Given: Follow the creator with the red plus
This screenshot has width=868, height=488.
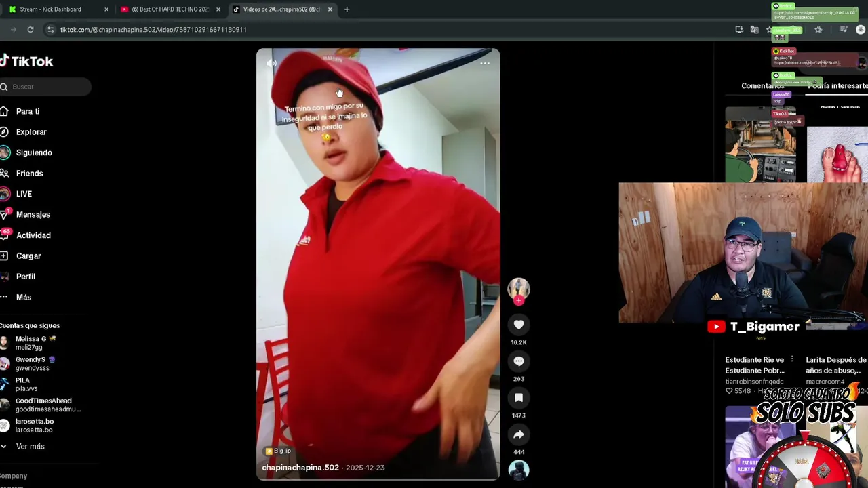Looking at the screenshot, I should pos(519,300).
